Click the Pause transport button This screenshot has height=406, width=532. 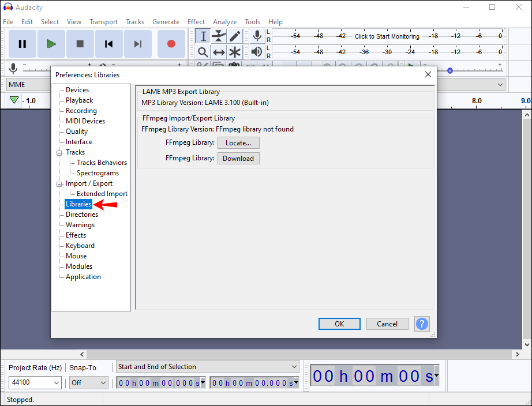[x=23, y=44]
